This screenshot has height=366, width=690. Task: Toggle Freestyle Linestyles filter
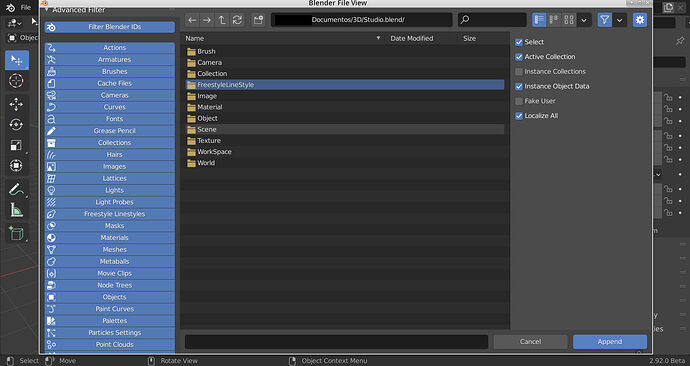(x=110, y=214)
